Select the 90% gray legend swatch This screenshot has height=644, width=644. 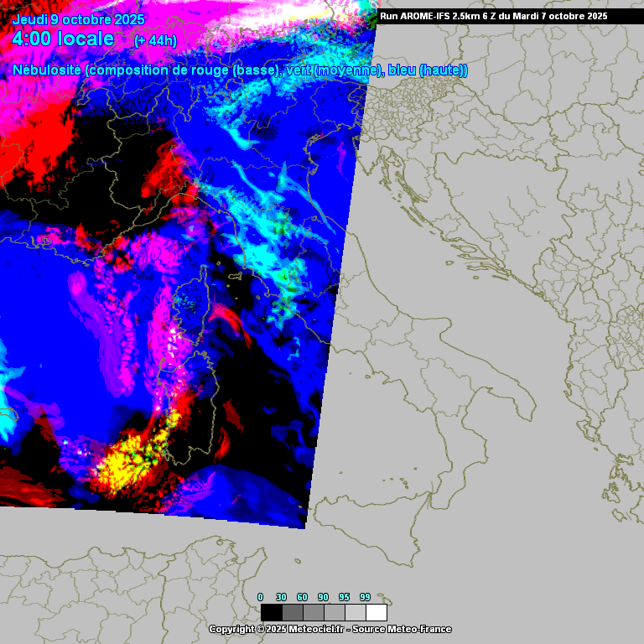[x=335, y=612]
